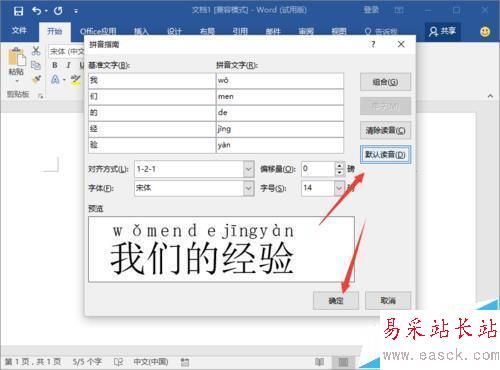This screenshot has height=370, width=500.
Task: Toggle Italic formatting
Action: tap(68, 65)
